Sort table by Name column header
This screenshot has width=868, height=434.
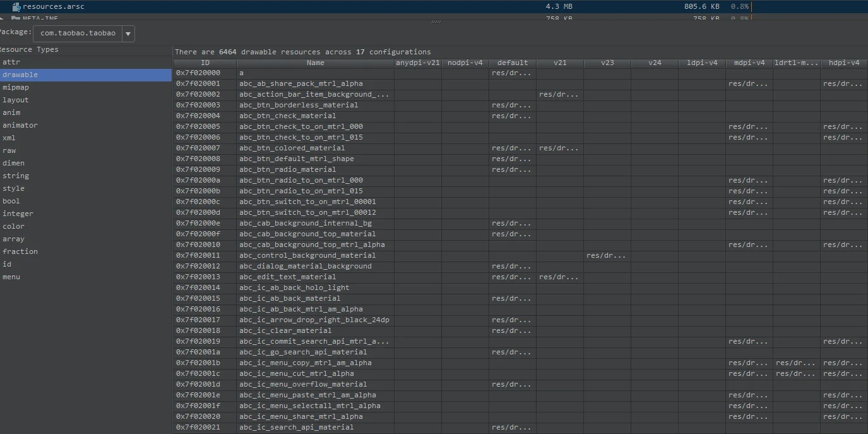point(316,63)
